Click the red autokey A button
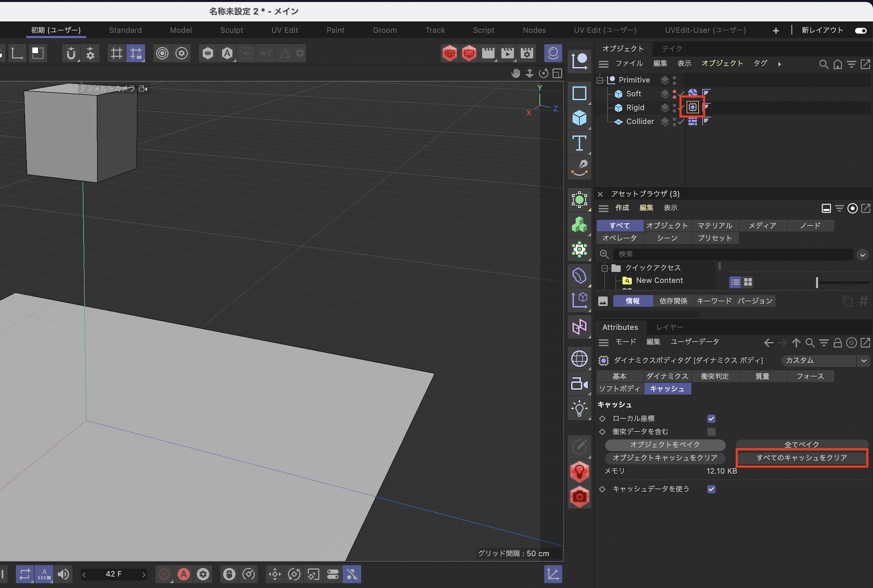 coord(184,574)
